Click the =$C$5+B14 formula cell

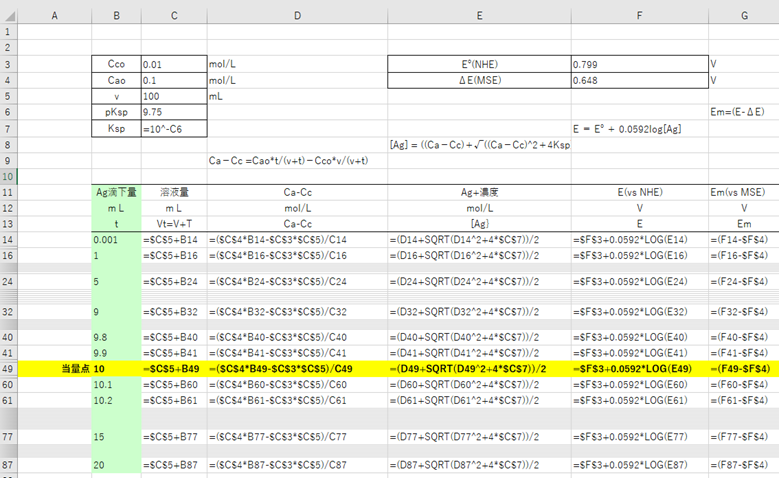click(x=174, y=239)
